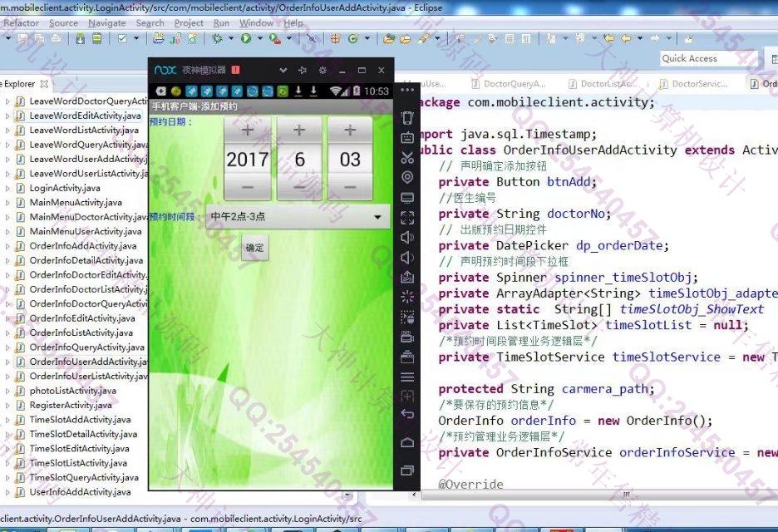Click the Nox recent apps icon

pyautogui.click(x=407, y=470)
